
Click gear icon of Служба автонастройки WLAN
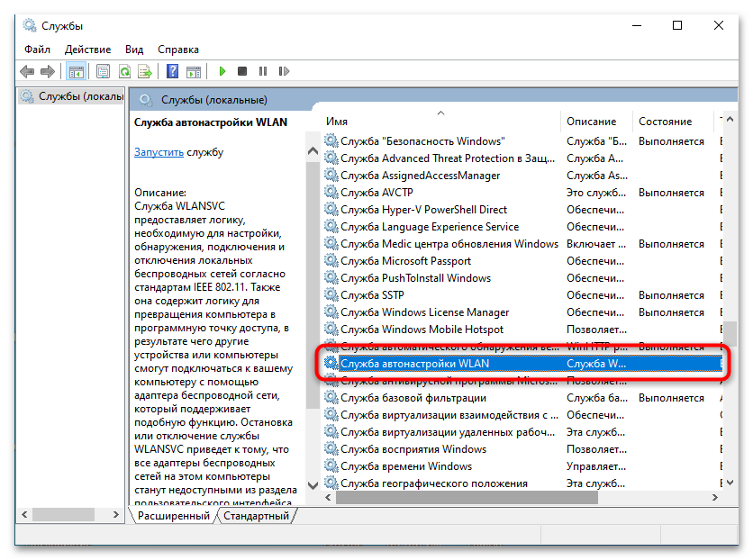[331, 363]
